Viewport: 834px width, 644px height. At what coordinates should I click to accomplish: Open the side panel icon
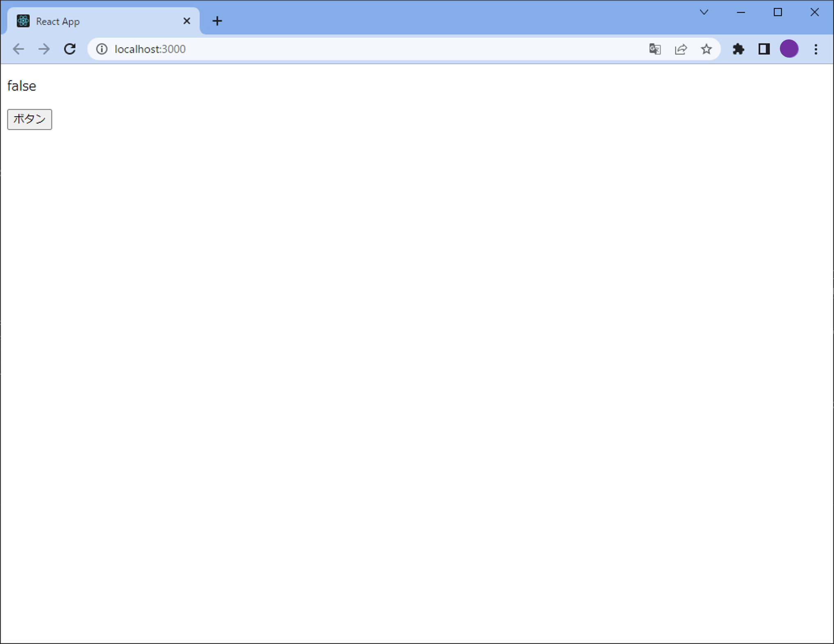pos(764,49)
